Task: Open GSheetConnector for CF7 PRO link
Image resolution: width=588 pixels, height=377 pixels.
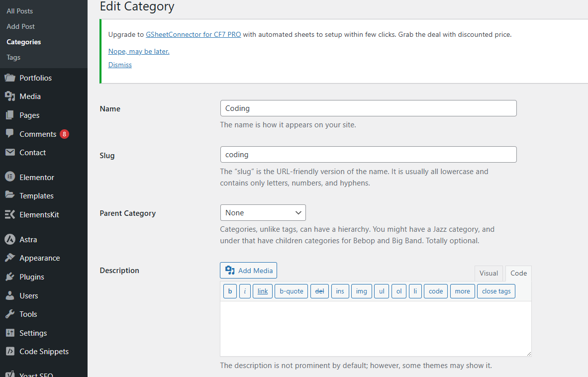Action: pos(193,34)
